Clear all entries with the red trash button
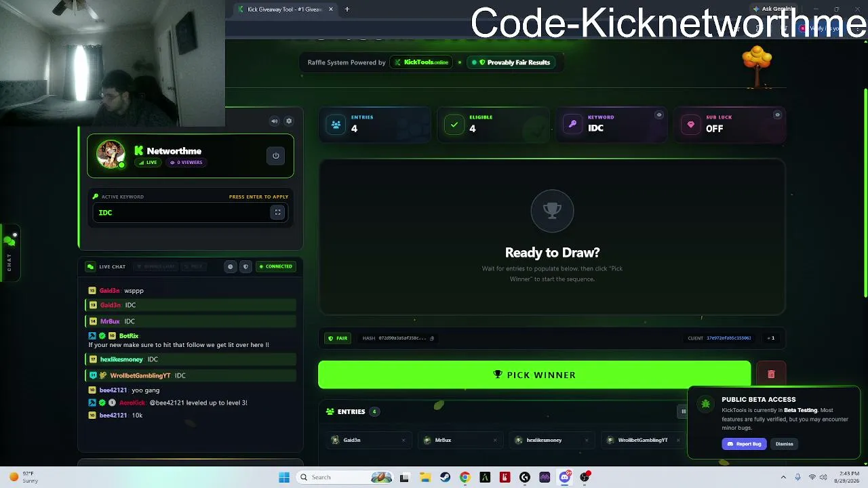This screenshot has height=488, width=868. [771, 375]
